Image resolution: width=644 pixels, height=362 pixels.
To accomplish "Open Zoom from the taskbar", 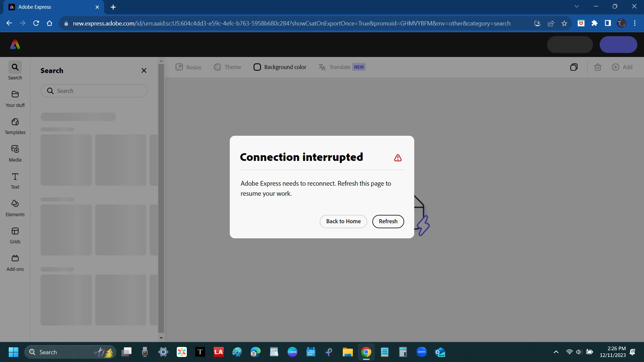I will (422, 352).
